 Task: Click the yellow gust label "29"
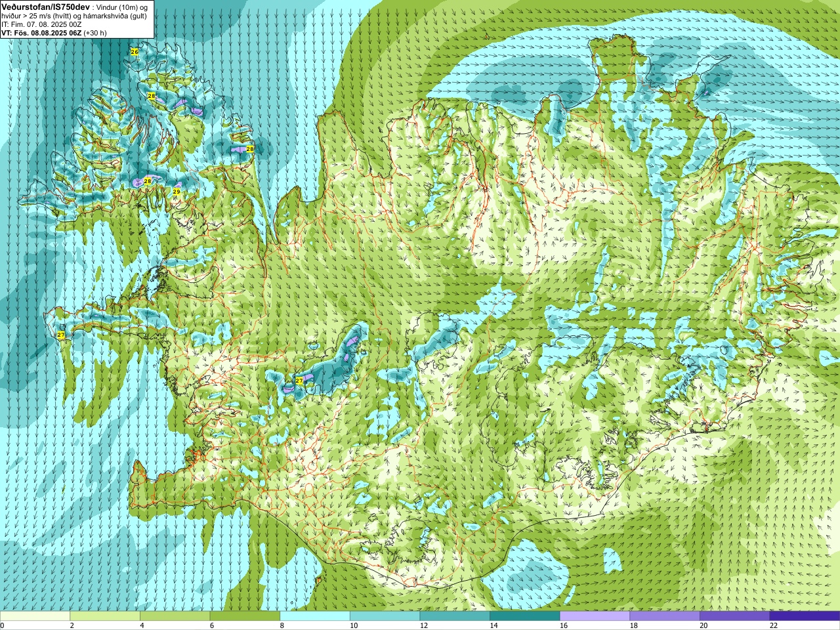tap(177, 192)
